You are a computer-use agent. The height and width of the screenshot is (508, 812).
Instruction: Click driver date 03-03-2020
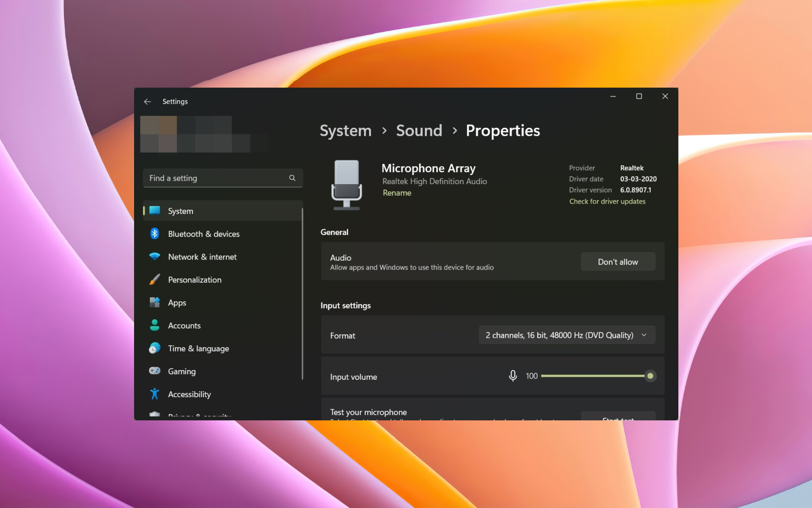click(638, 179)
